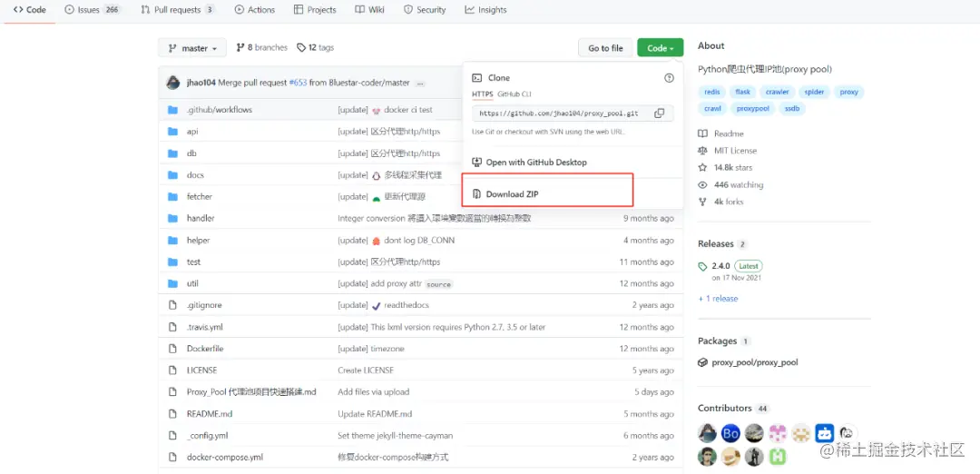Open the Security tab
Screen dimensions: 980x474
pyautogui.click(x=425, y=10)
